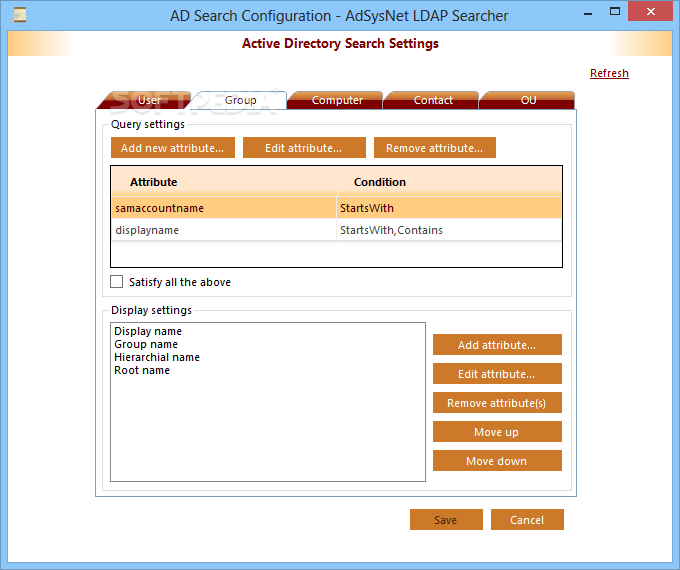Click Add attribute in Display settings
This screenshot has height=570, width=680.
(x=497, y=345)
